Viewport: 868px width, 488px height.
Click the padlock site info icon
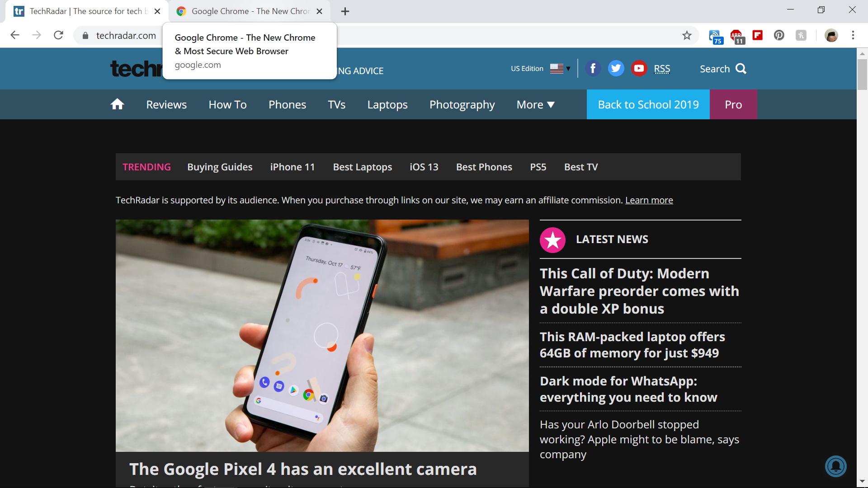coord(85,36)
